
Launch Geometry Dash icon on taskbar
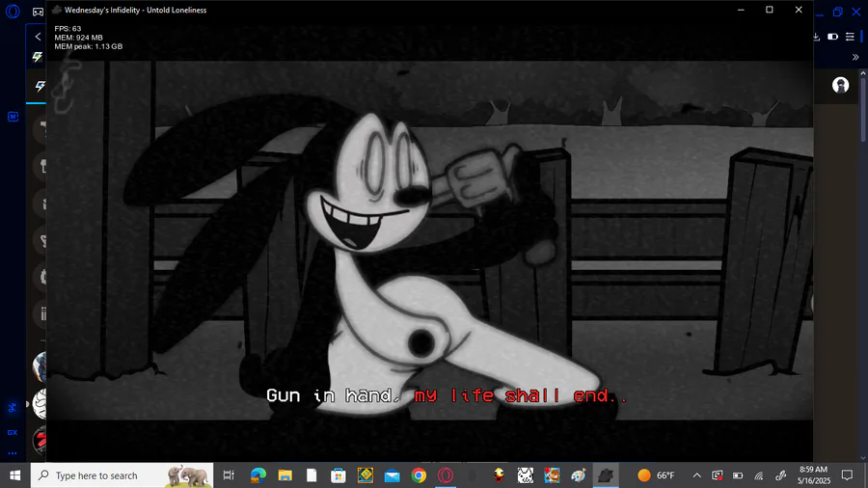366,475
